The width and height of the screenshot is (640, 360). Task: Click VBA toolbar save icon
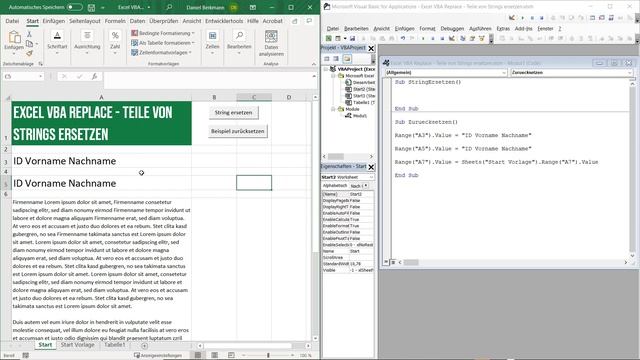tap(352, 38)
